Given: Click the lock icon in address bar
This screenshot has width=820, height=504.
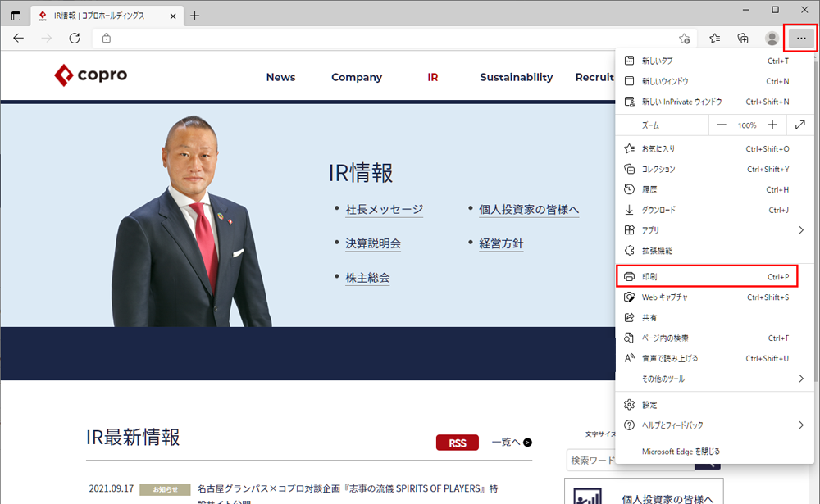Looking at the screenshot, I should click(x=106, y=39).
